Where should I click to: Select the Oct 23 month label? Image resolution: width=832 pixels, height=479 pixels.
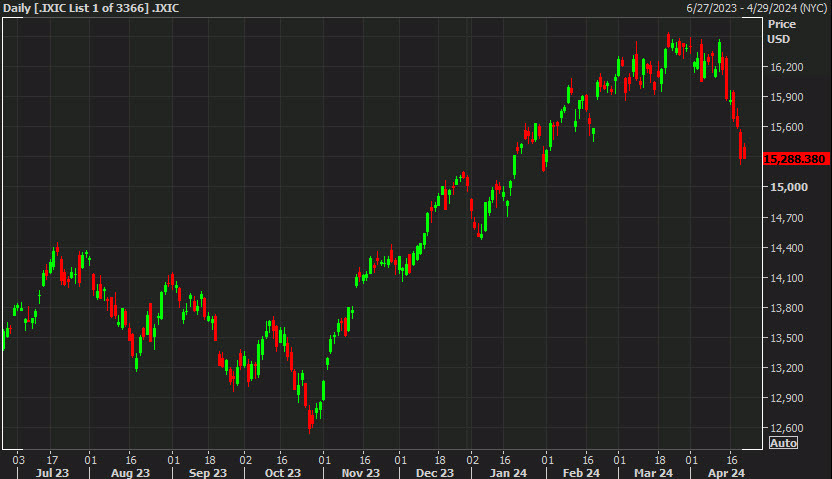[x=283, y=473]
